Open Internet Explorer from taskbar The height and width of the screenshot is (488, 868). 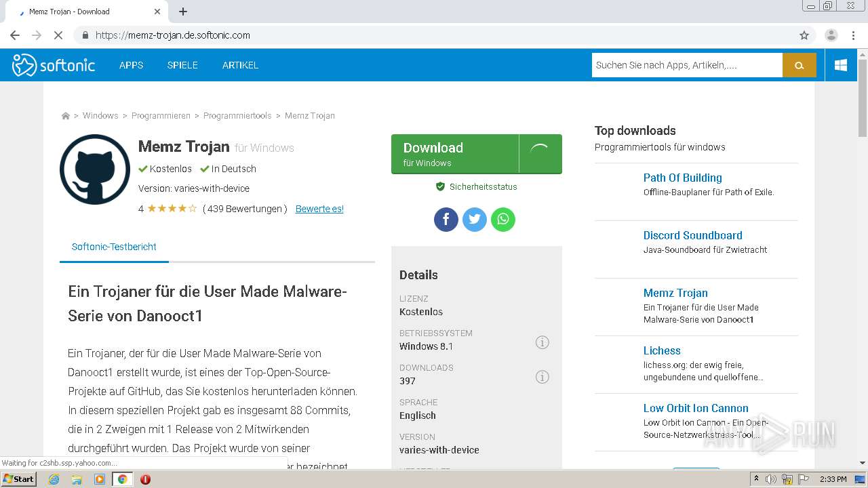[x=54, y=479]
